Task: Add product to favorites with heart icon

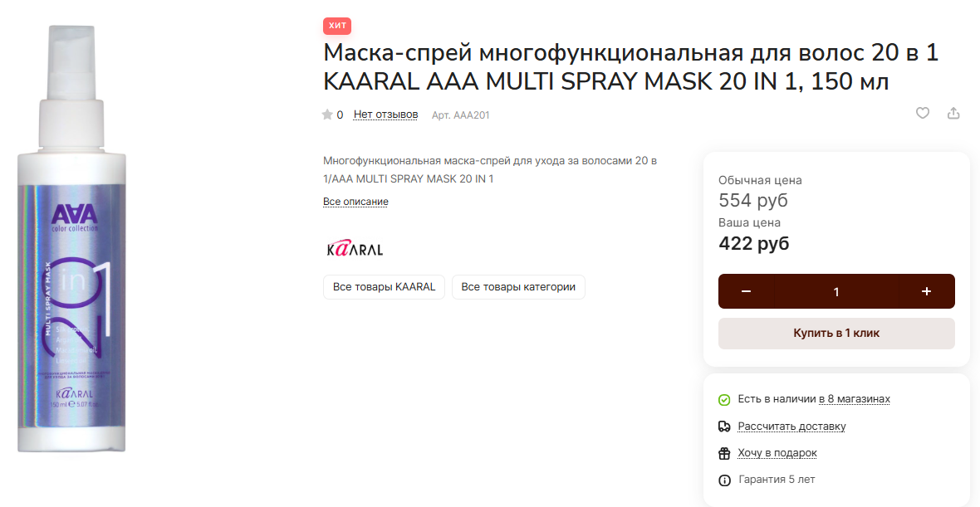Action: [x=923, y=113]
